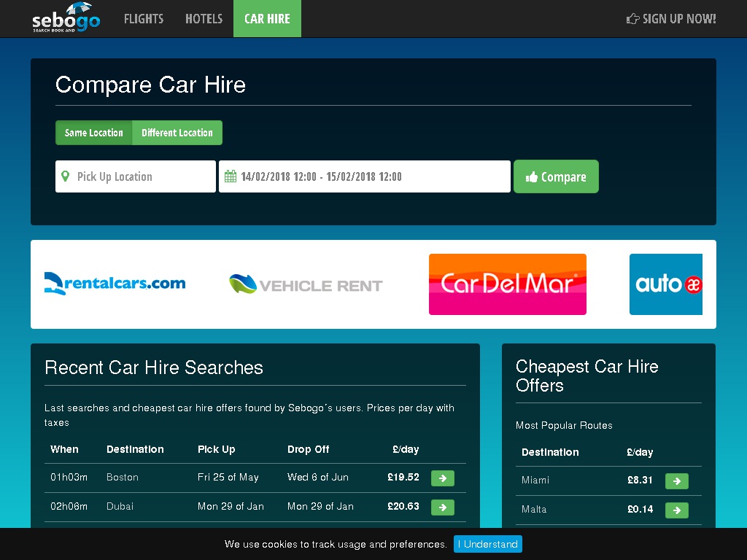
Task: Open the CarDelMar logo
Action: coord(507,284)
